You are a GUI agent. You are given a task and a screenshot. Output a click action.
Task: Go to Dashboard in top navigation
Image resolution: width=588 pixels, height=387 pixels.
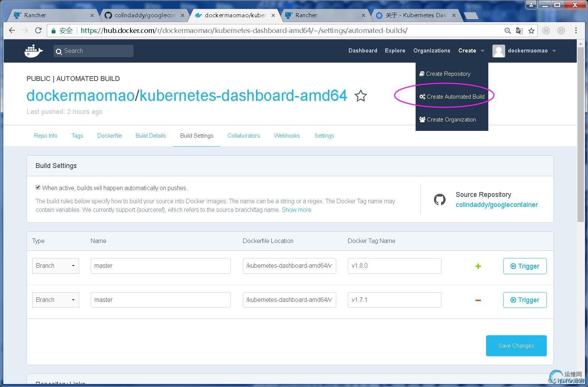tap(363, 51)
